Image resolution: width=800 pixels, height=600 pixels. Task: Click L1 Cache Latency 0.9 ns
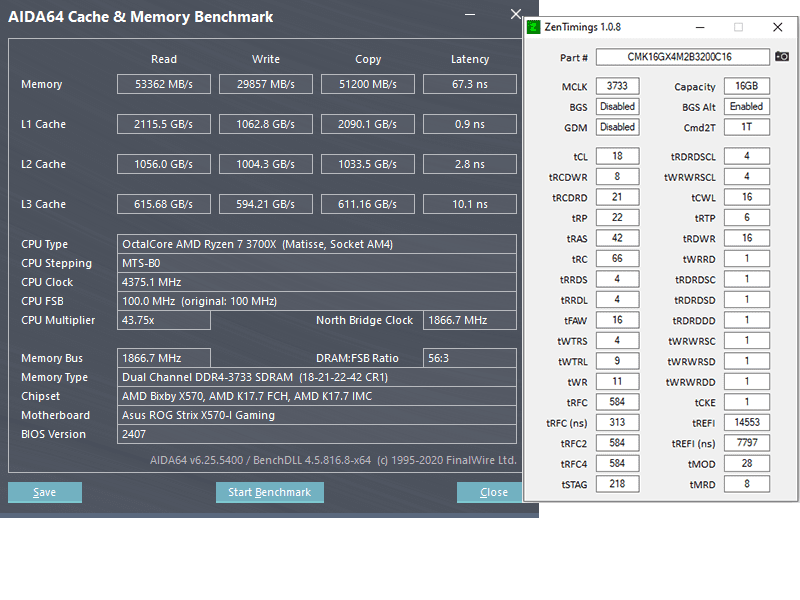coord(470,124)
